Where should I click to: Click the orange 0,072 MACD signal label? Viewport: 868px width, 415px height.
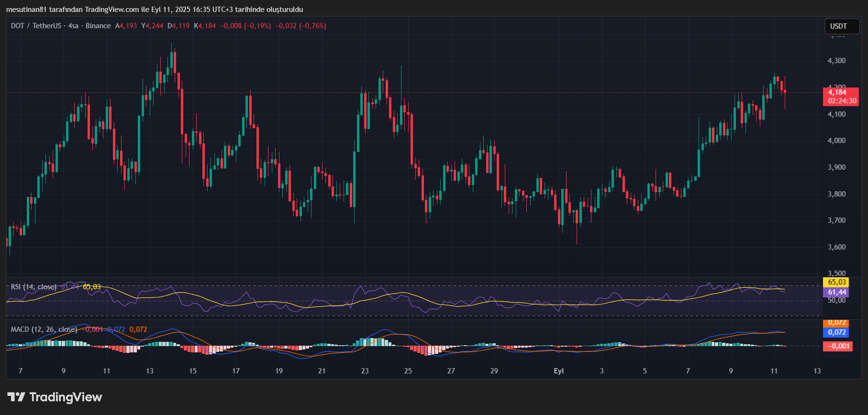836,323
